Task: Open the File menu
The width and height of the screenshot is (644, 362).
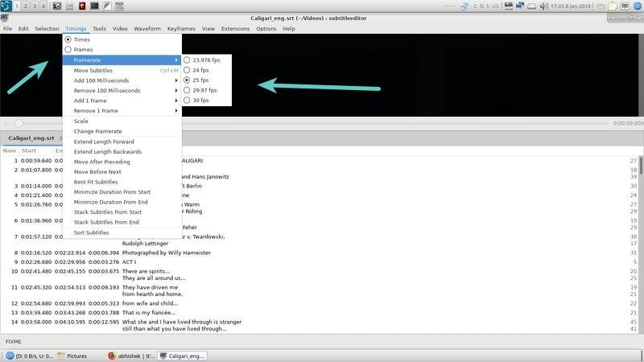Action: click(x=7, y=29)
